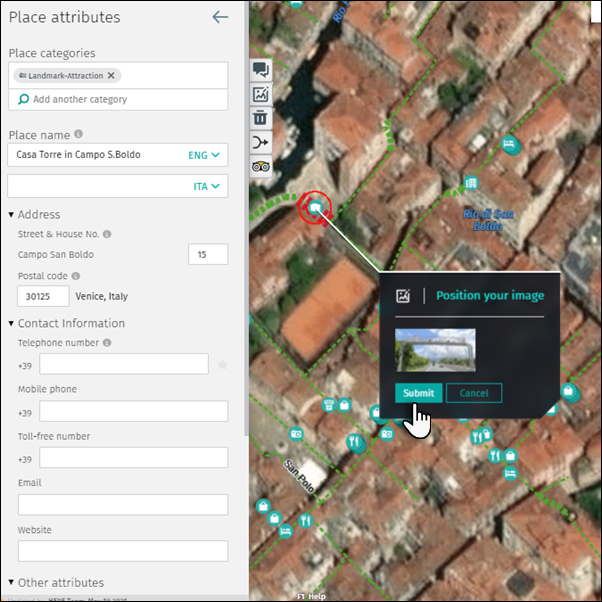Screen dimensions: 602x602
Task: Go back with the arrow in Place attributes
Action: pos(220,17)
